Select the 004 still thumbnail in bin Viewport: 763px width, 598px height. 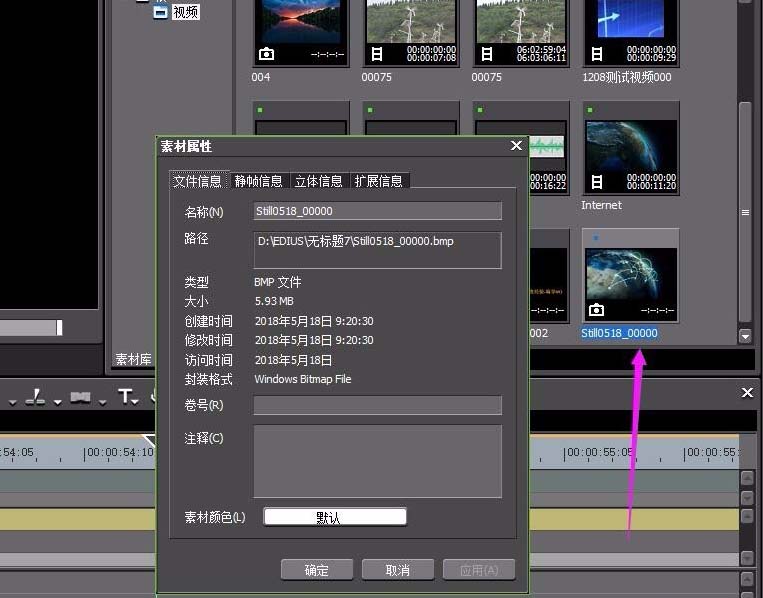tap(301, 32)
